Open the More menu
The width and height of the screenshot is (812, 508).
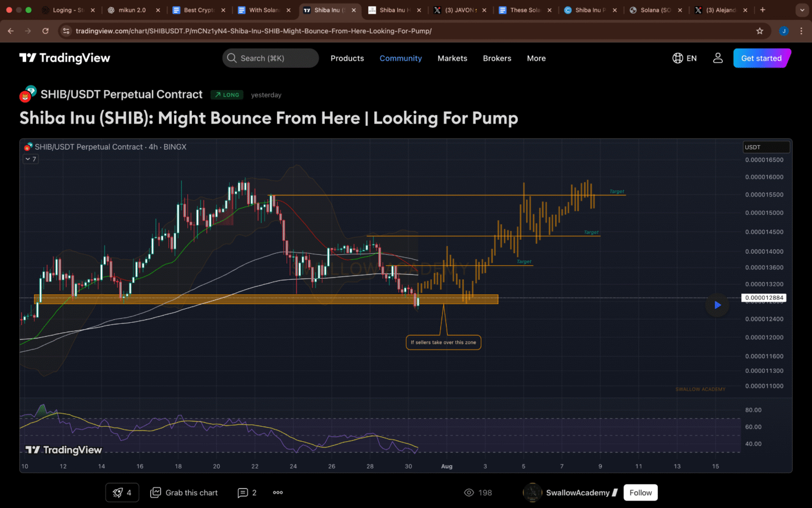[536, 58]
